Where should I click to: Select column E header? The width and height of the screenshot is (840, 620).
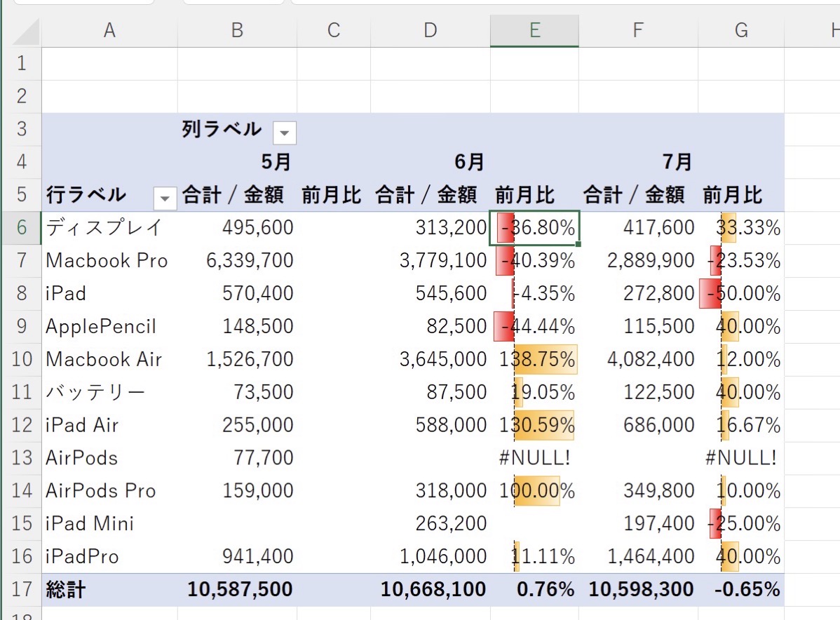535,31
